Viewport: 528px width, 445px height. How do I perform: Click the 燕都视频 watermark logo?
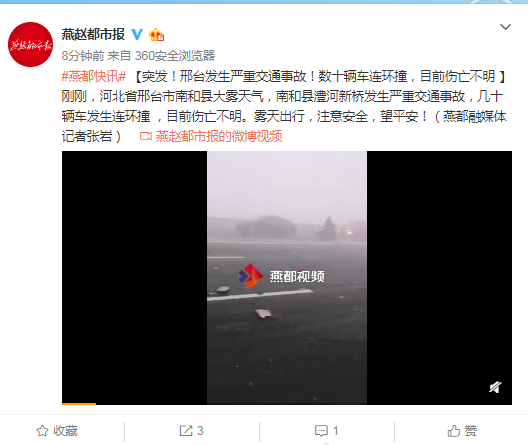click(x=282, y=276)
